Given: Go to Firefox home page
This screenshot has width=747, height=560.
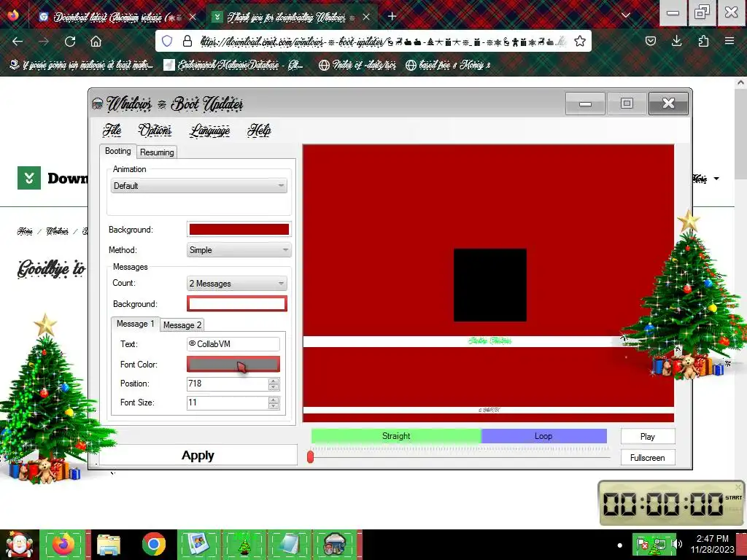Looking at the screenshot, I should tap(96, 42).
